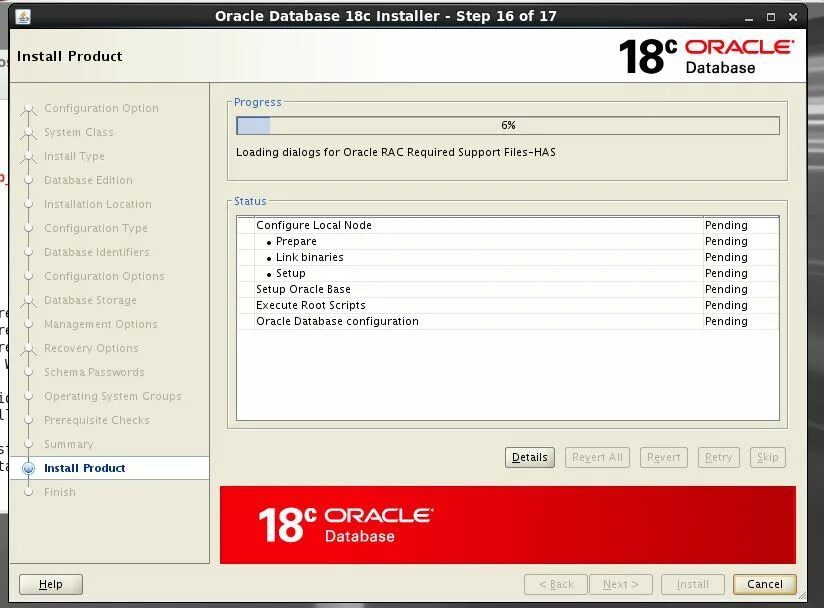The height and width of the screenshot is (608, 824).
Task: Select Database Identifiers step
Action: pyautogui.click(x=97, y=252)
